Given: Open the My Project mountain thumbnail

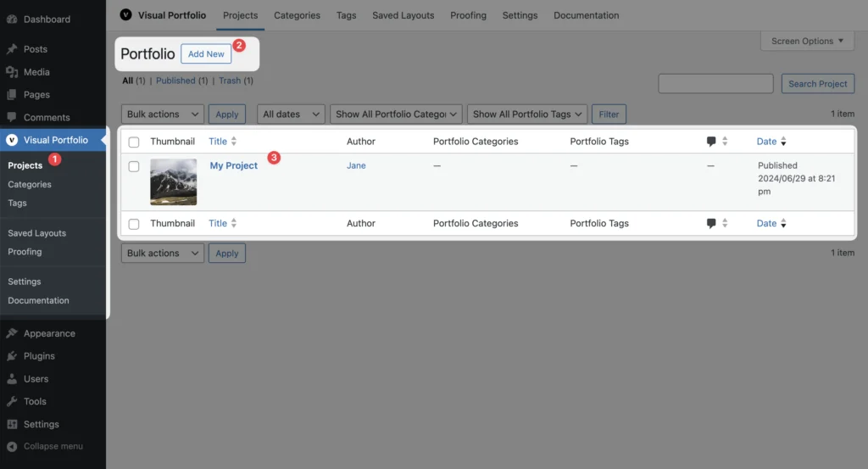Looking at the screenshot, I should coord(173,182).
